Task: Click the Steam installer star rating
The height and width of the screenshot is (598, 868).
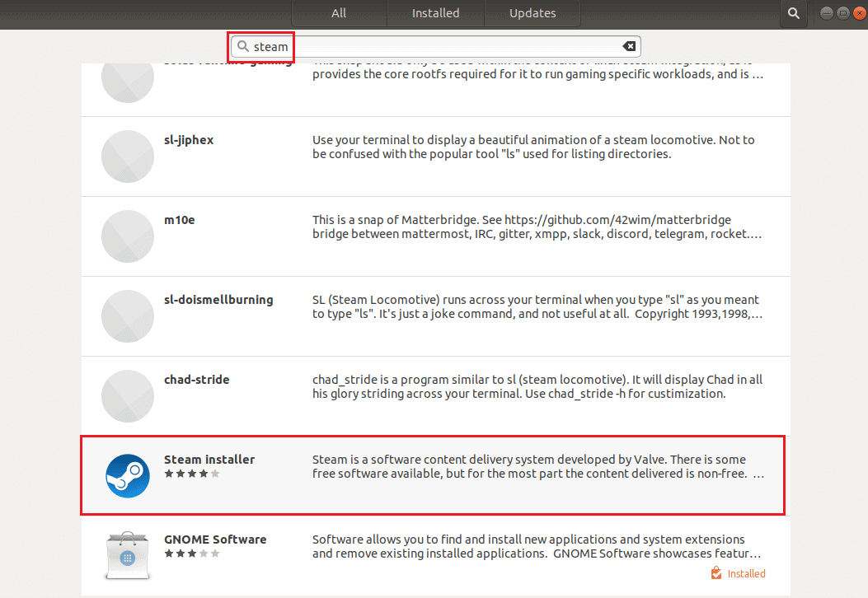Action: (x=191, y=474)
